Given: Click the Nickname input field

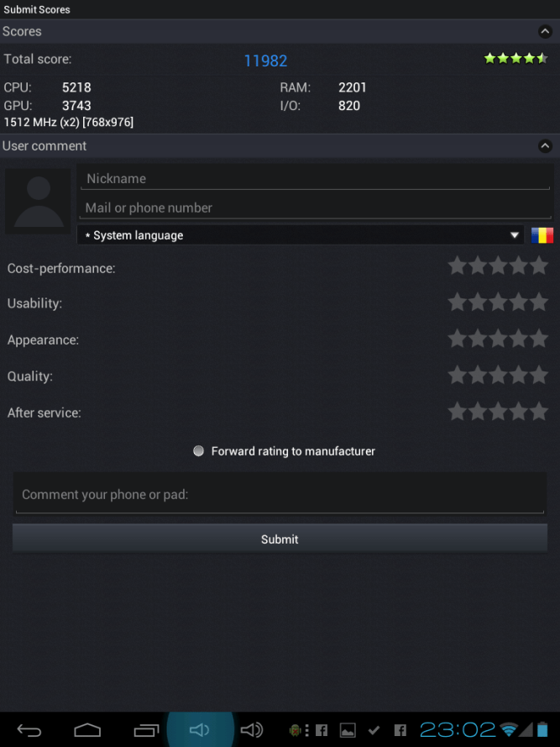Looking at the screenshot, I should pos(315,179).
